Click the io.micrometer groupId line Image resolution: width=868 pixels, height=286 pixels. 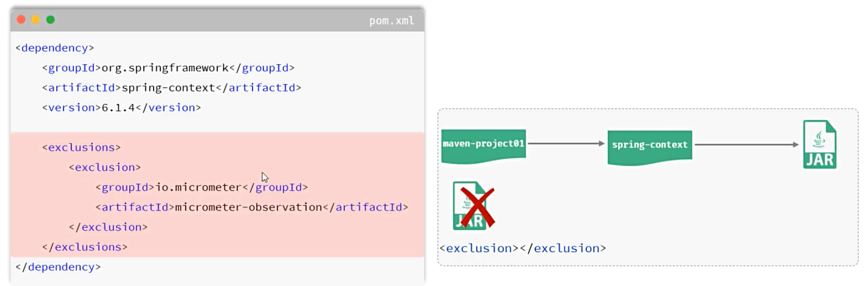[x=201, y=188]
